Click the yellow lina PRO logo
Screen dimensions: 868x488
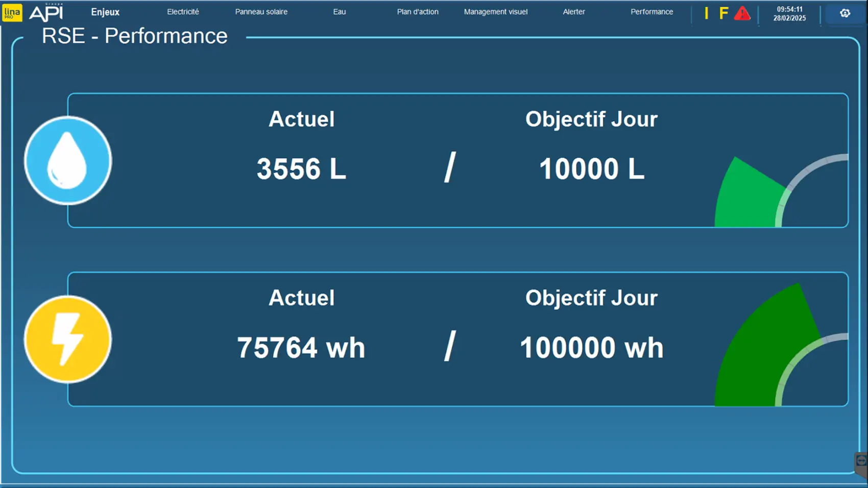pyautogui.click(x=12, y=13)
